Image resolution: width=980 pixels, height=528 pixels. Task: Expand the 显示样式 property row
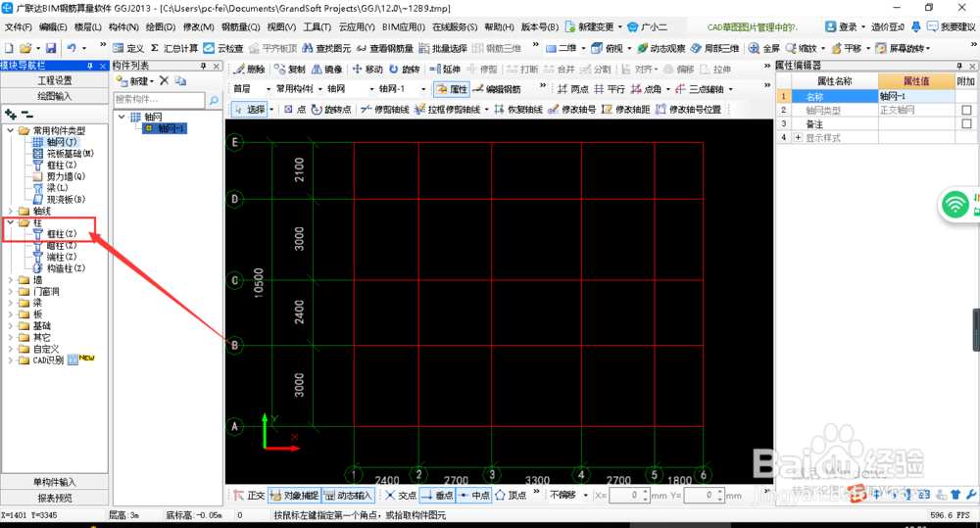tap(798, 137)
